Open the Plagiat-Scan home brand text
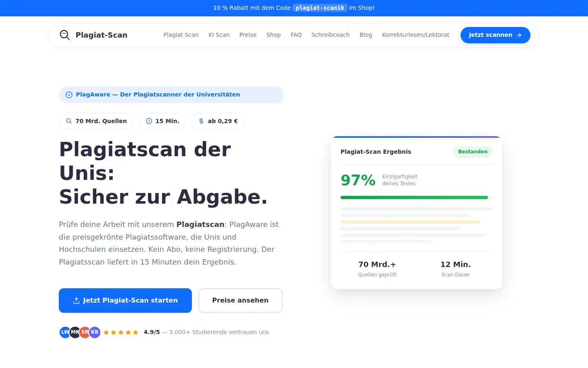The image size is (588, 368). [101, 35]
